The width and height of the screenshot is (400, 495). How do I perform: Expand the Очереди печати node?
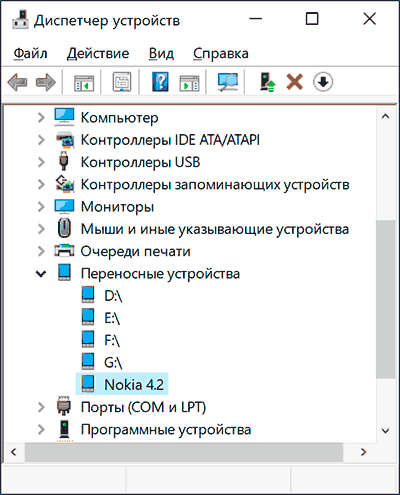click(x=41, y=251)
